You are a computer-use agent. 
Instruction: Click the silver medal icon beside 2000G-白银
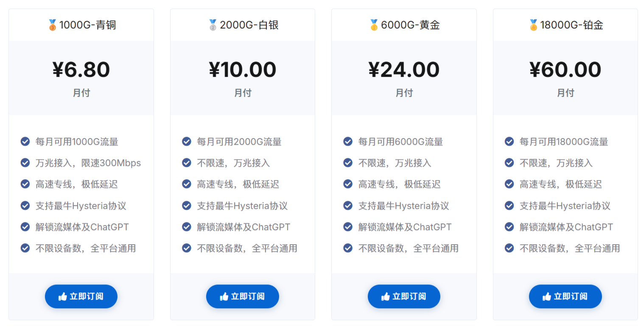213,25
